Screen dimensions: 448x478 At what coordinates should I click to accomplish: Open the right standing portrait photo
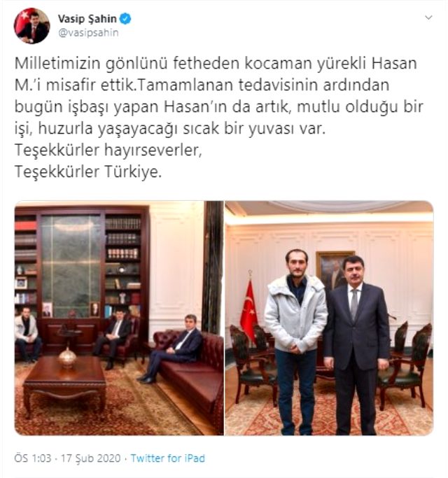click(329, 318)
